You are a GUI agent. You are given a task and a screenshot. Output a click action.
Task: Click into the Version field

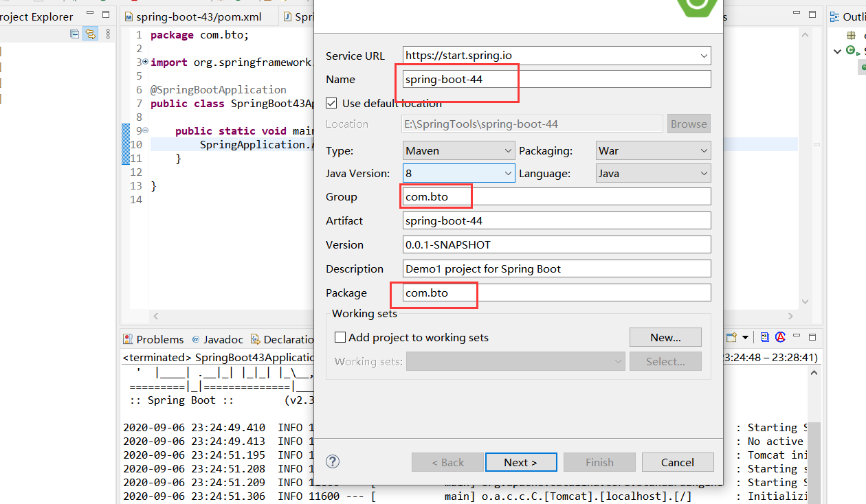tap(557, 244)
